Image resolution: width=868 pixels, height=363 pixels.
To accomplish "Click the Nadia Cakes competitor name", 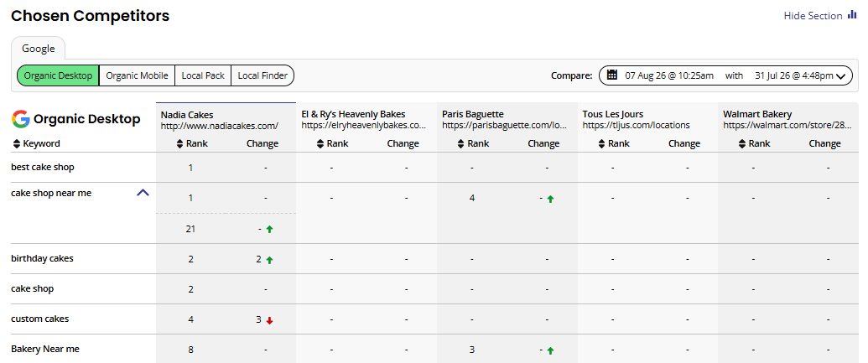I will [x=186, y=115].
